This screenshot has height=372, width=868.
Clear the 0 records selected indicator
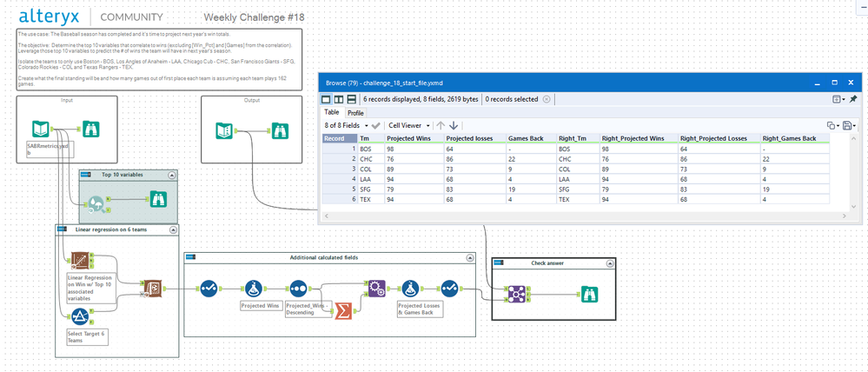point(547,99)
